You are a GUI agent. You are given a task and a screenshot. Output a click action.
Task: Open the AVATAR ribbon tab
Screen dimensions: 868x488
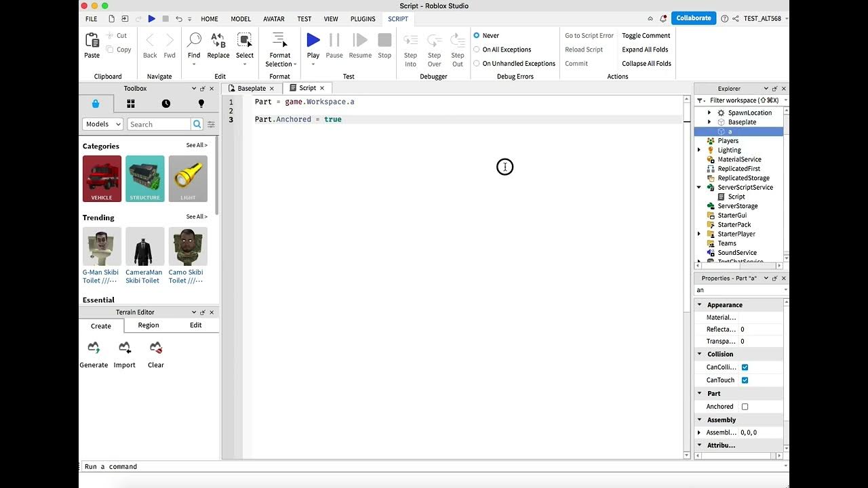[273, 19]
